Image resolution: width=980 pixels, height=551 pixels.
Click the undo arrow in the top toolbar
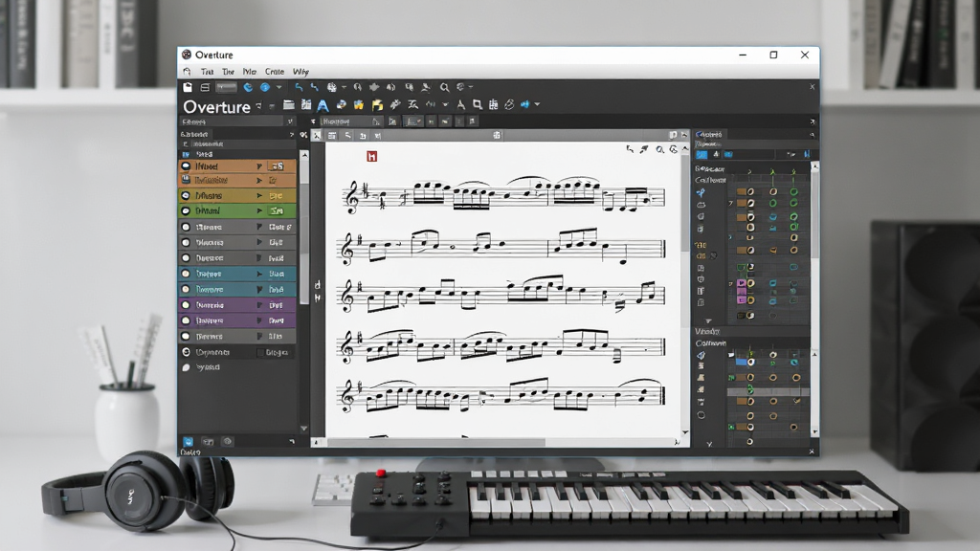point(299,87)
